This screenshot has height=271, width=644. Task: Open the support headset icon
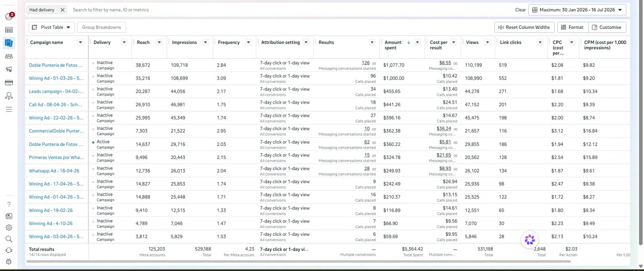click(x=9, y=250)
